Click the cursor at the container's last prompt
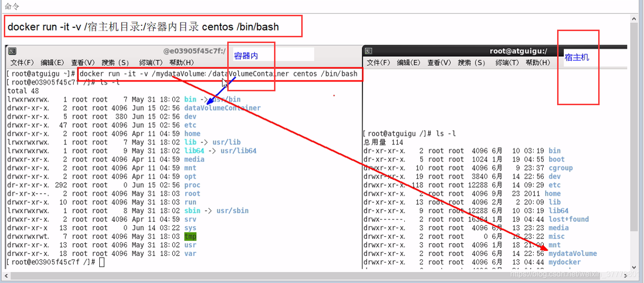This screenshot has height=283, width=644. click(x=102, y=262)
